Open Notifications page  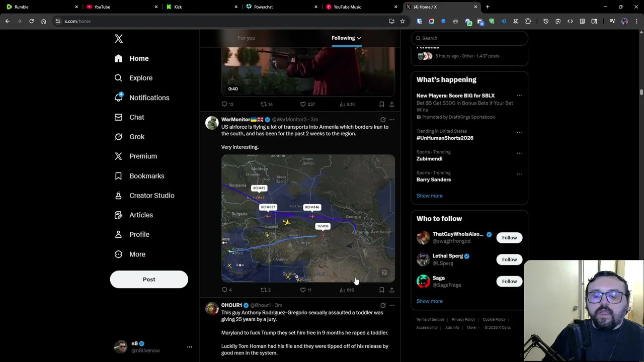(x=141, y=98)
